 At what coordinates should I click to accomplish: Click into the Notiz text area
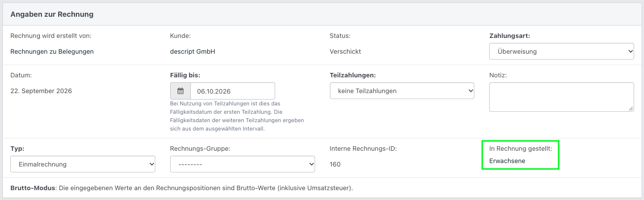pyautogui.click(x=562, y=97)
